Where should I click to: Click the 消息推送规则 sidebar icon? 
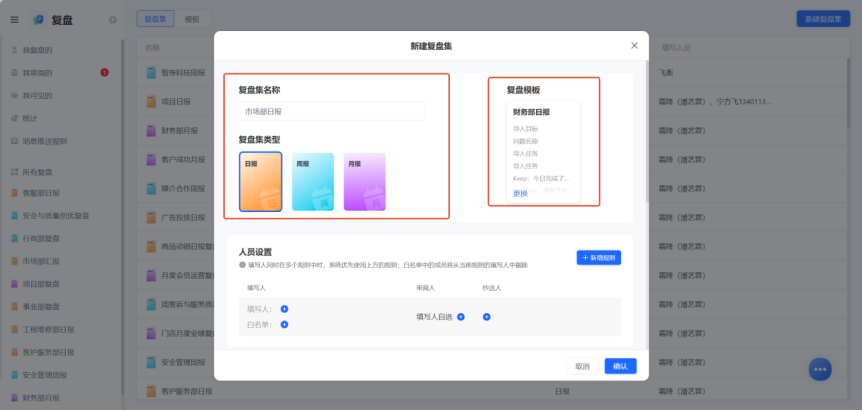tap(14, 141)
